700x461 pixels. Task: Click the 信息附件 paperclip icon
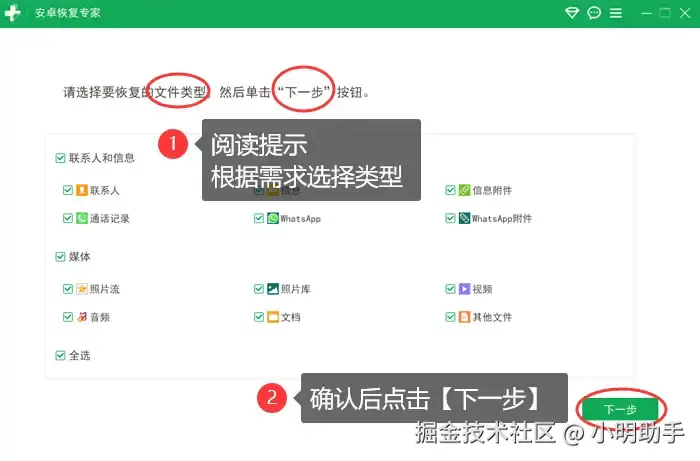pyautogui.click(x=464, y=190)
